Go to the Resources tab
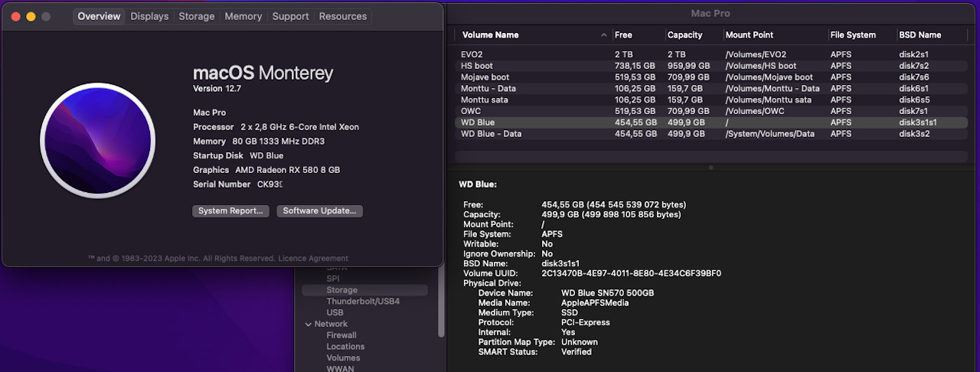 point(342,16)
